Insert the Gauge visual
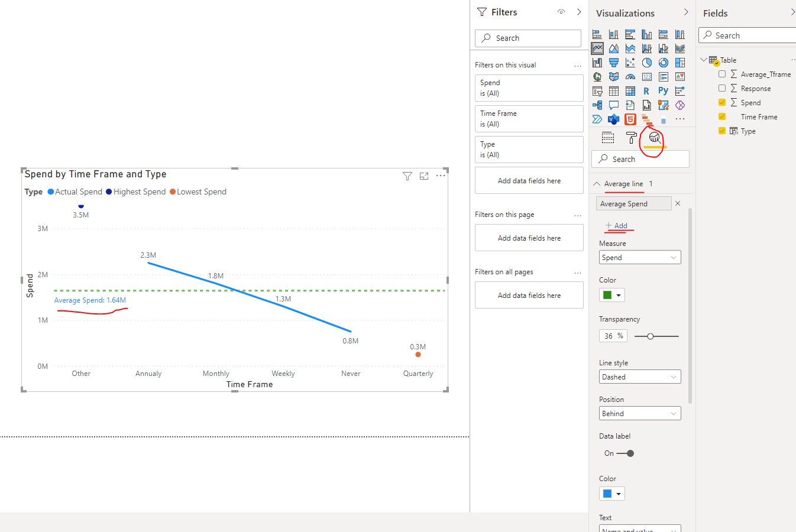This screenshot has width=796, height=532. pyautogui.click(x=630, y=77)
